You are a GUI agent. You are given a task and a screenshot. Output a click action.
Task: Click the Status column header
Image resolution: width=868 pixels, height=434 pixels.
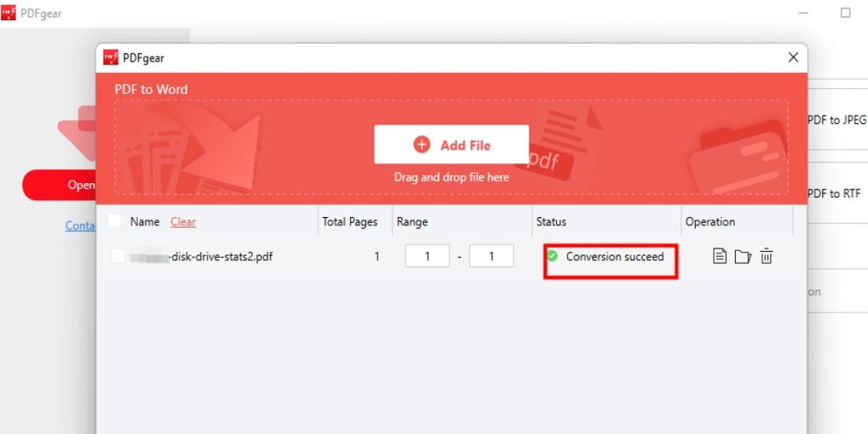pos(551,221)
